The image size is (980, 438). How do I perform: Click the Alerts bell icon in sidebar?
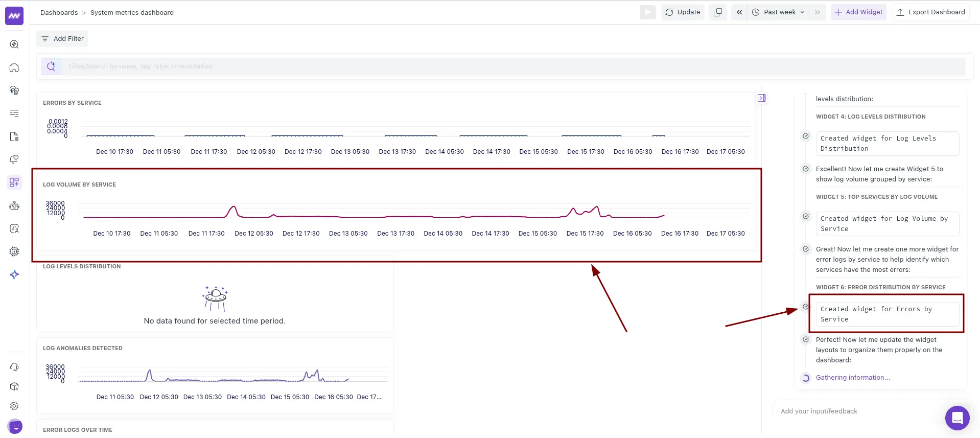pyautogui.click(x=14, y=159)
